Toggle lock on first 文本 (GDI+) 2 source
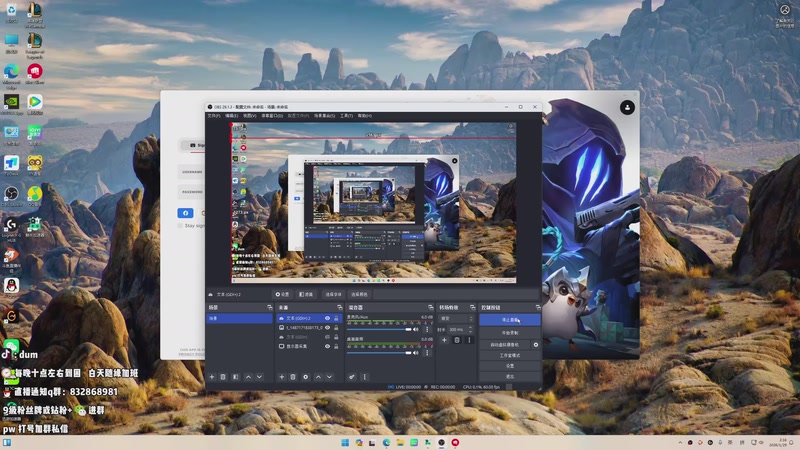 [x=335, y=318]
